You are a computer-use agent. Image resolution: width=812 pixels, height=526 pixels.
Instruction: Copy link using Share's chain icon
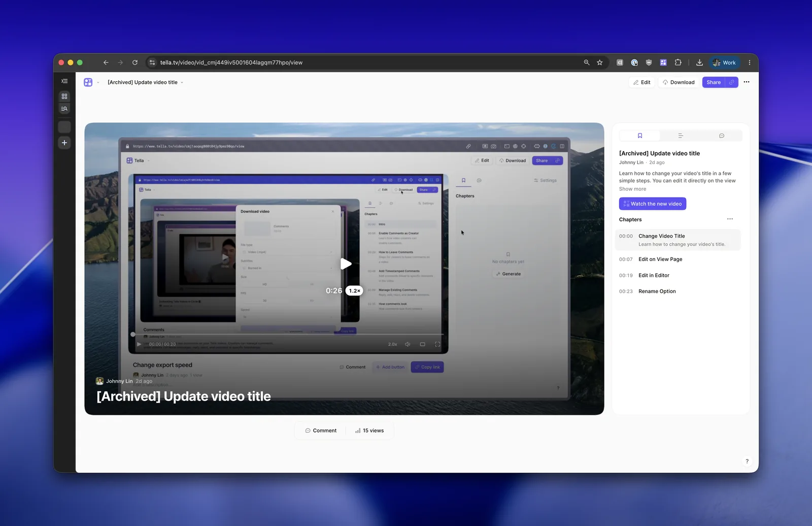732,82
